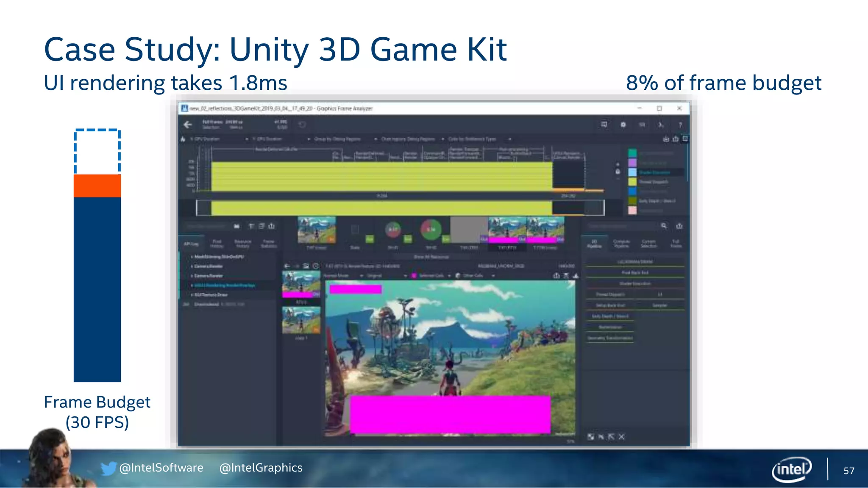Click the Pixel Back End pipeline stage

[x=635, y=273]
